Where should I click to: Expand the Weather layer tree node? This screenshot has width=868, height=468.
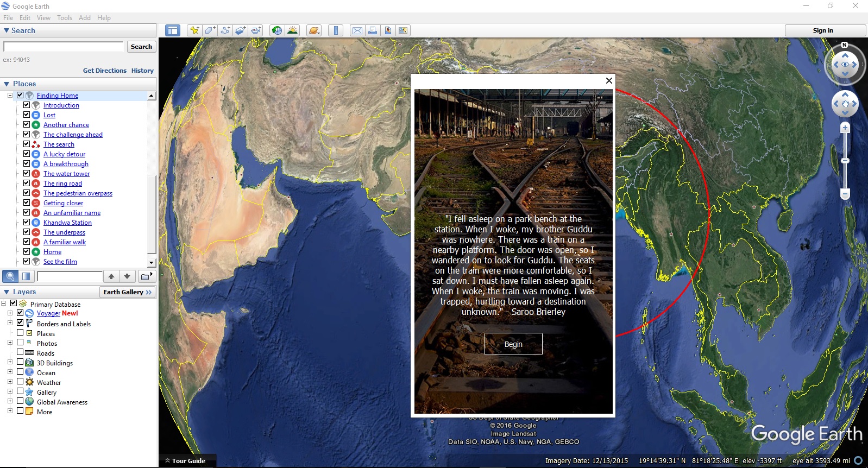click(10, 382)
